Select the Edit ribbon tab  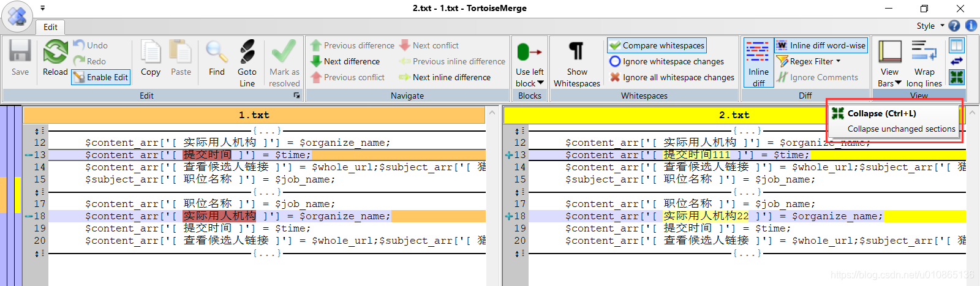tap(50, 27)
